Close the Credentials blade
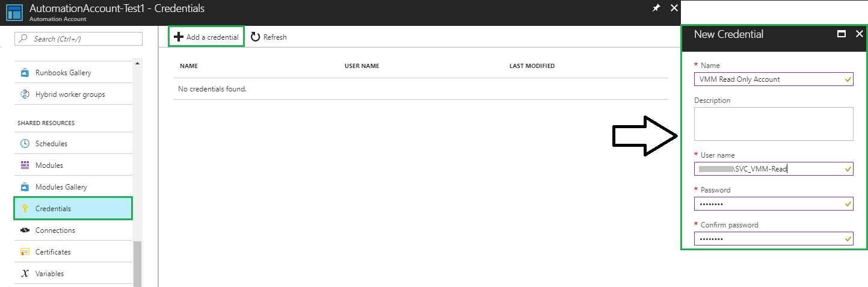The image size is (868, 287). tap(674, 8)
